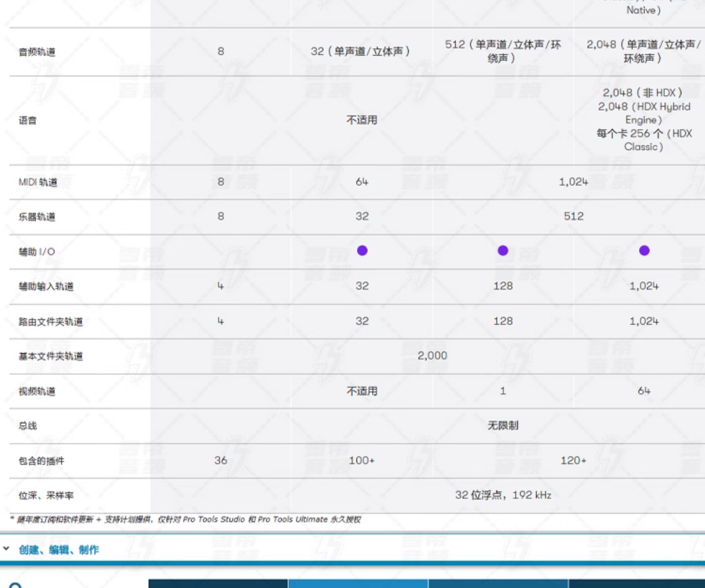
Task: Click the 32 位浮点，192 kHz cell
Action: 503,495
